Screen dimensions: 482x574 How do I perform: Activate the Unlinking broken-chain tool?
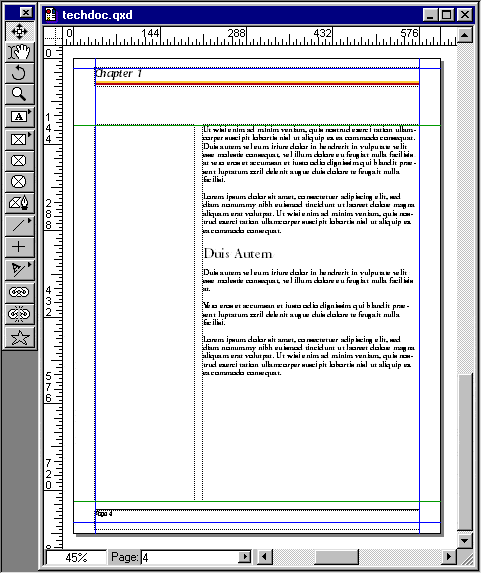pos(19,314)
